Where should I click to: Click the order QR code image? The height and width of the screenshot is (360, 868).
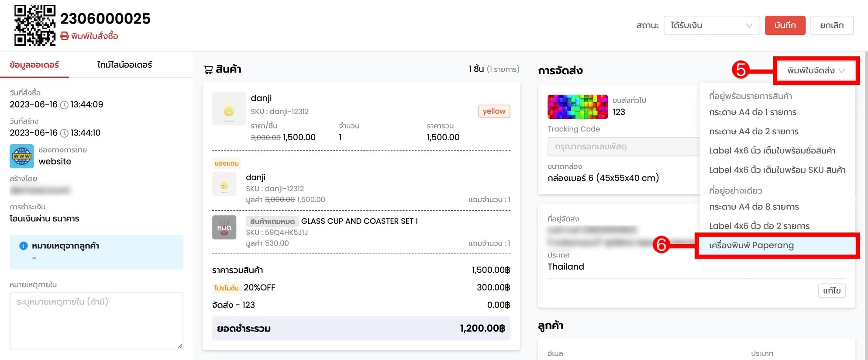(34, 25)
